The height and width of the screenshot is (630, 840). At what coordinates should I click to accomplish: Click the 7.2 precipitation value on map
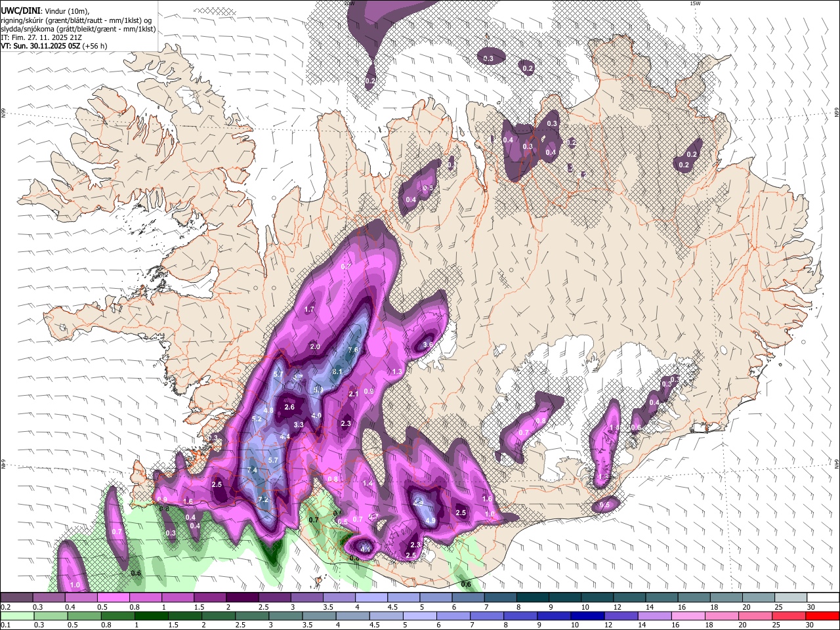[263, 499]
